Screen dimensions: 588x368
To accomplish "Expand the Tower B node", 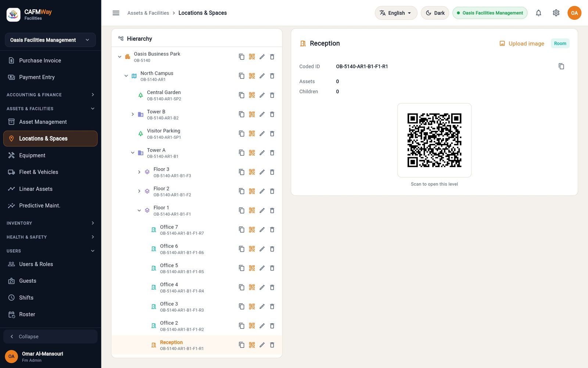I will point(133,114).
